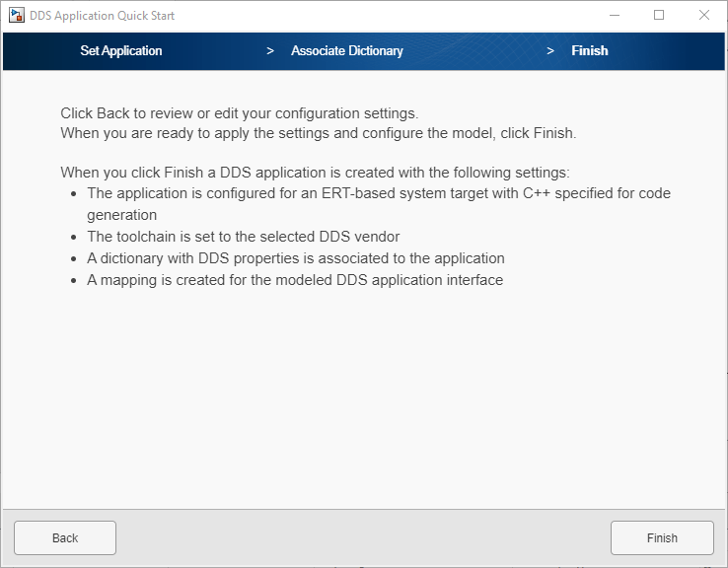Select the dictionary with DDS properties bullet
This screenshot has width=728, height=568.
[296, 258]
